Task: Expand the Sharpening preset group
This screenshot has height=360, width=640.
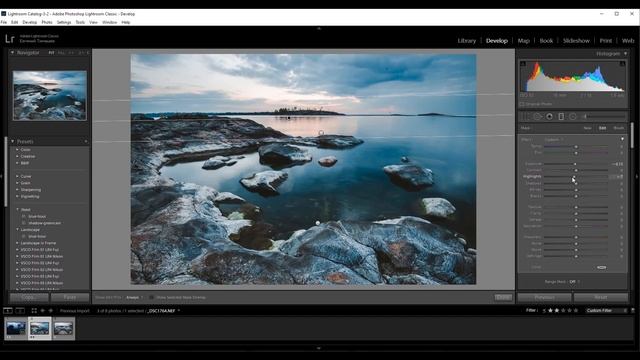Action: coord(17,190)
